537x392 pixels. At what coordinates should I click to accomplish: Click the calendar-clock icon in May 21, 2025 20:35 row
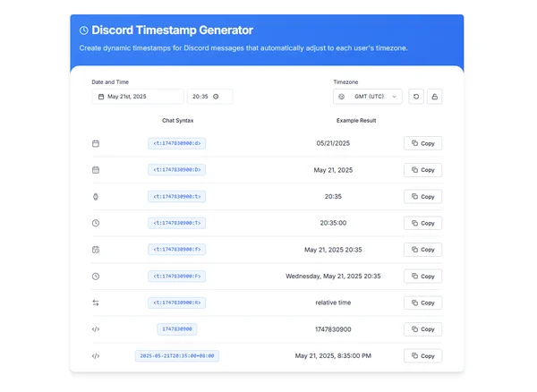point(96,250)
